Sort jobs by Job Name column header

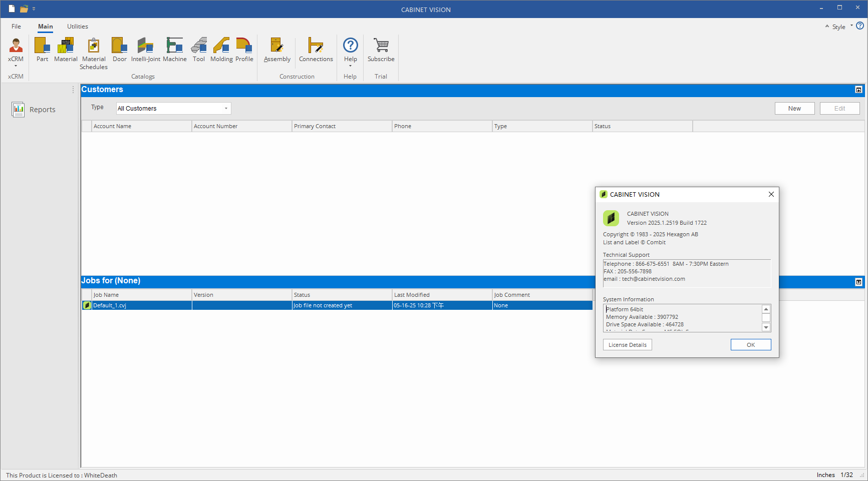(142, 295)
